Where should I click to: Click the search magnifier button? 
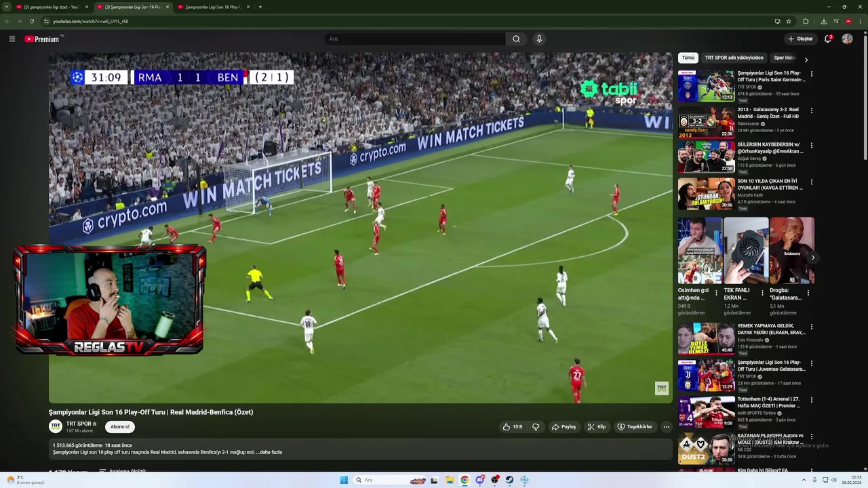click(x=516, y=39)
